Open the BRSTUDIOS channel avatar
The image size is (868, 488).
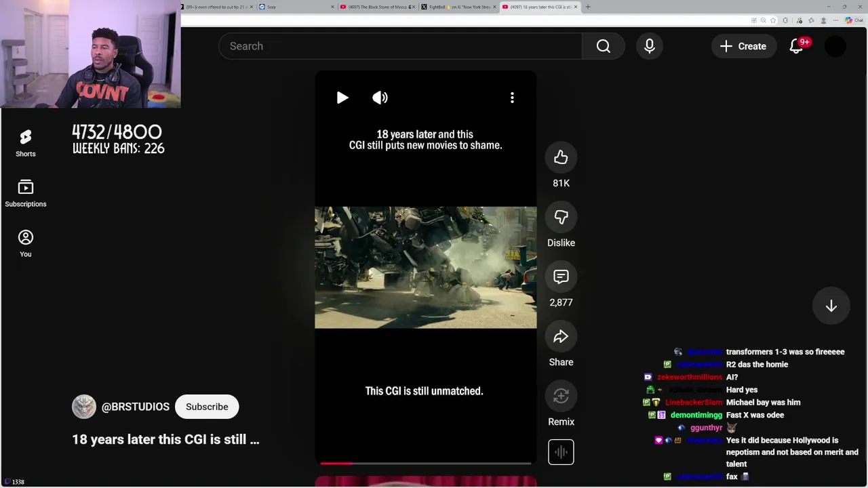point(84,407)
